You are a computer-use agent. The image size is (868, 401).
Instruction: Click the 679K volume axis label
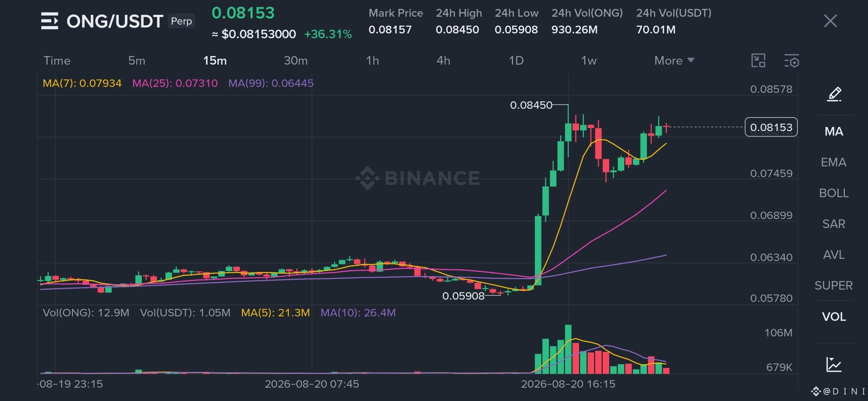click(x=779, y=367)
